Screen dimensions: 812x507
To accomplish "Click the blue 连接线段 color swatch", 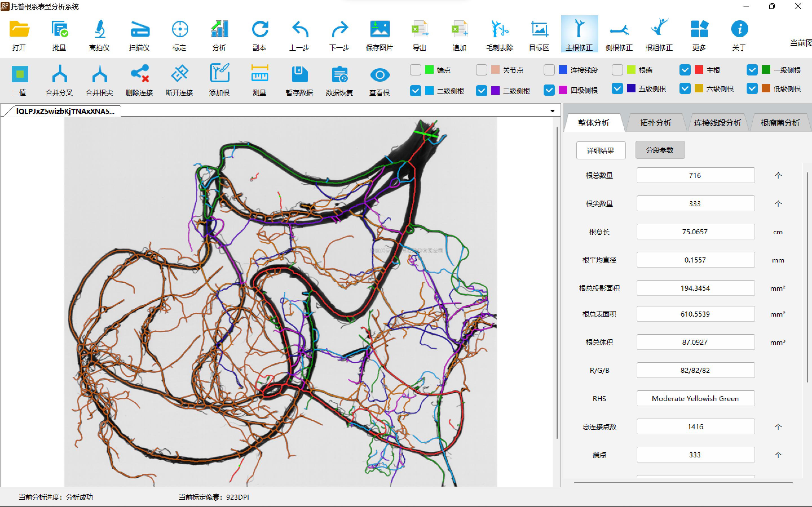I will pyautogui.click(x=563, y=70).
